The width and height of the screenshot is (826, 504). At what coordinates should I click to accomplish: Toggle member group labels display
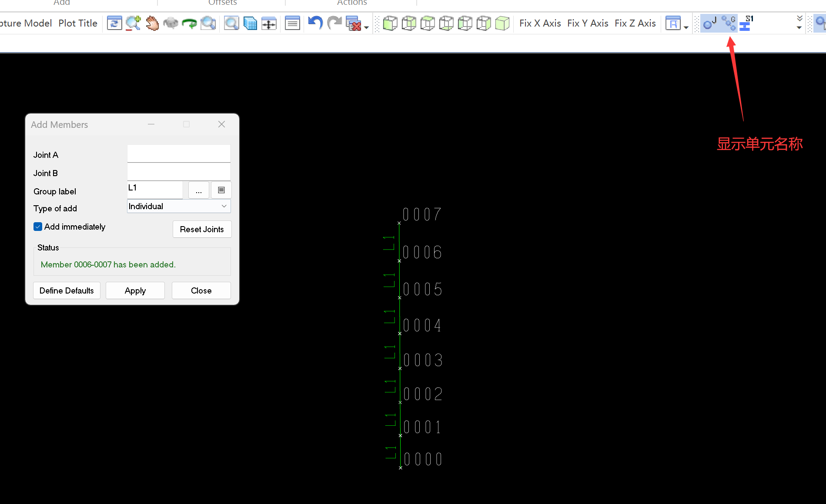click(x=729, y=23)
